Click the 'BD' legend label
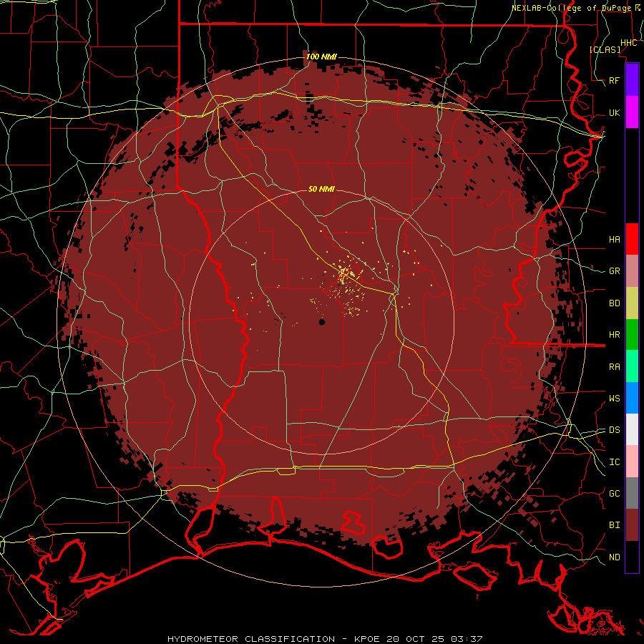Screen dimensions: 644x644 (615, 303)
